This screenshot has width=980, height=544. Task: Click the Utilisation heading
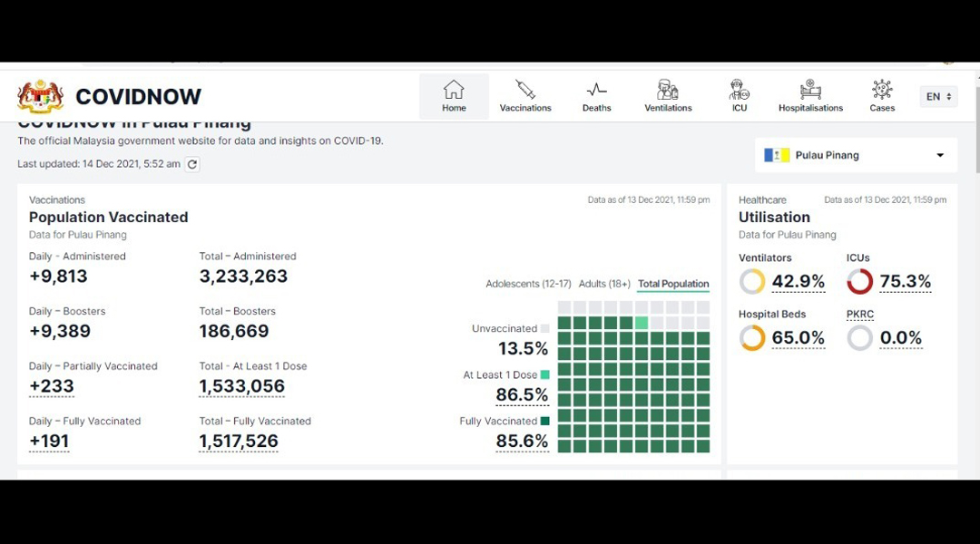click(774, 218)
